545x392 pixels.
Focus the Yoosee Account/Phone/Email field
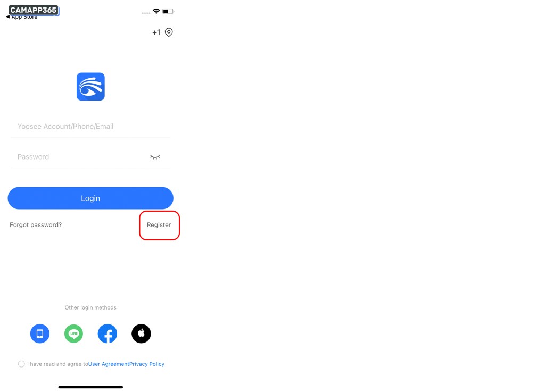tap(90, 127)
